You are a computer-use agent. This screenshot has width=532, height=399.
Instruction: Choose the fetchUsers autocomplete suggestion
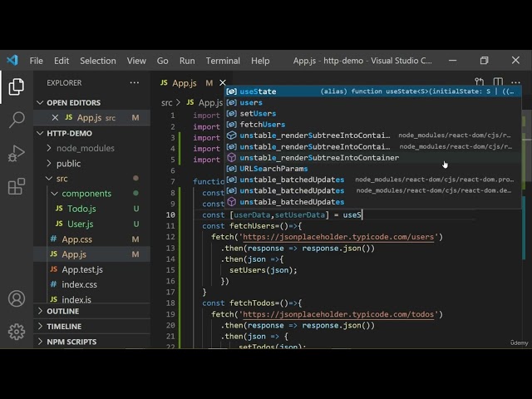tap(373, 125)
